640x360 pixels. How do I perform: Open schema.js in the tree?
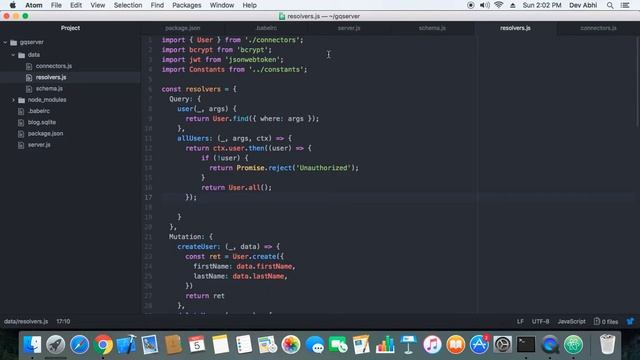(49, 89)
